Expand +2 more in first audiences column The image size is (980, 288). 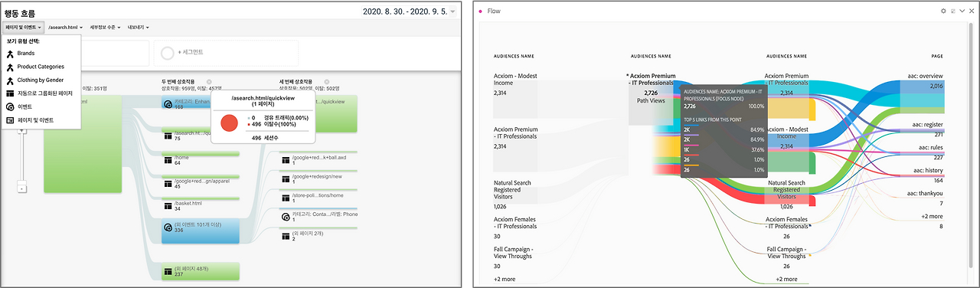(505, 279)
